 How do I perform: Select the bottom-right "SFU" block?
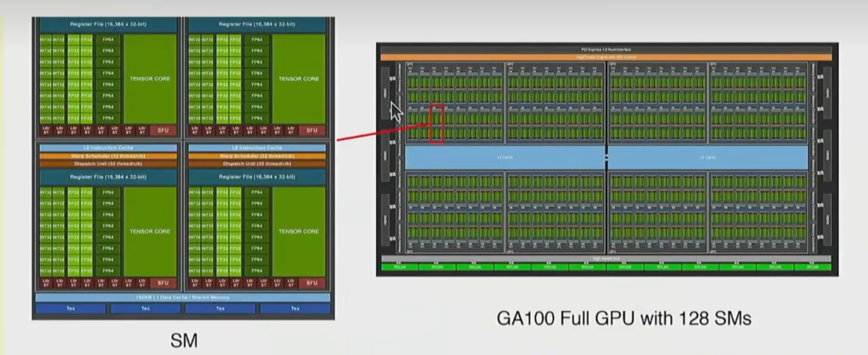pos(312,283)
